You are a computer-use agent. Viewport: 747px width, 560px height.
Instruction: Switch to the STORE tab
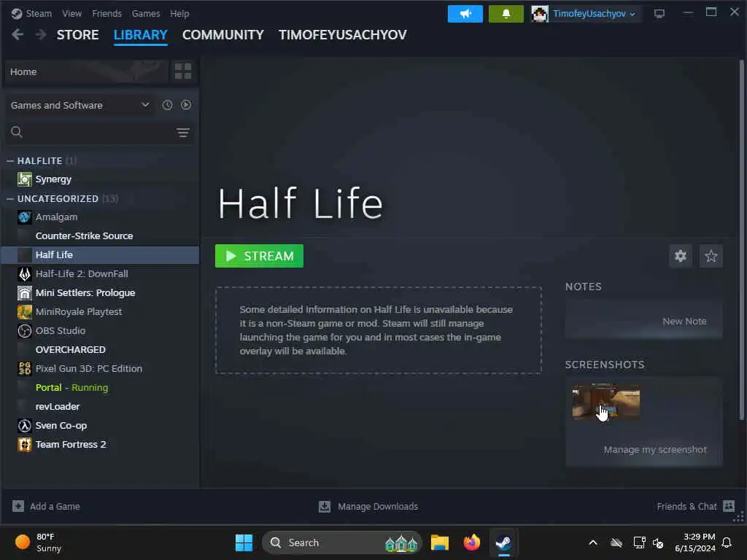click(x=77, y=35)
